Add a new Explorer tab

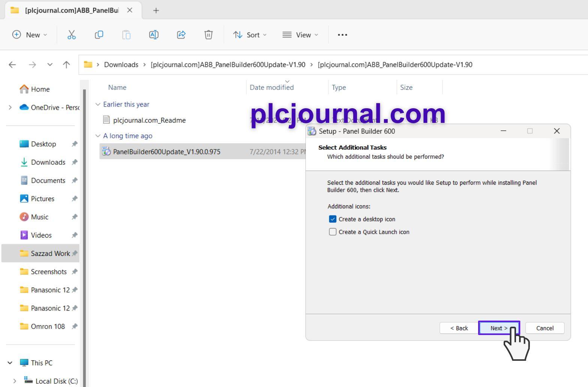[156, 10]
